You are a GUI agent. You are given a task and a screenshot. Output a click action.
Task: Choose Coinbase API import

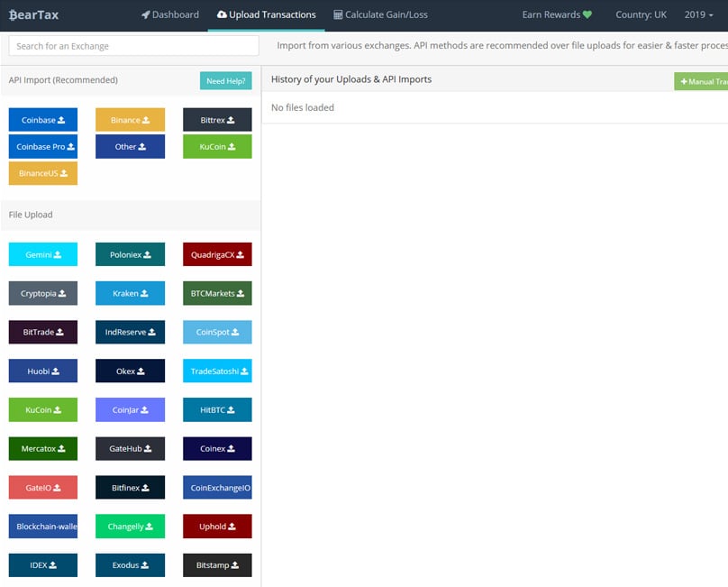43,120
